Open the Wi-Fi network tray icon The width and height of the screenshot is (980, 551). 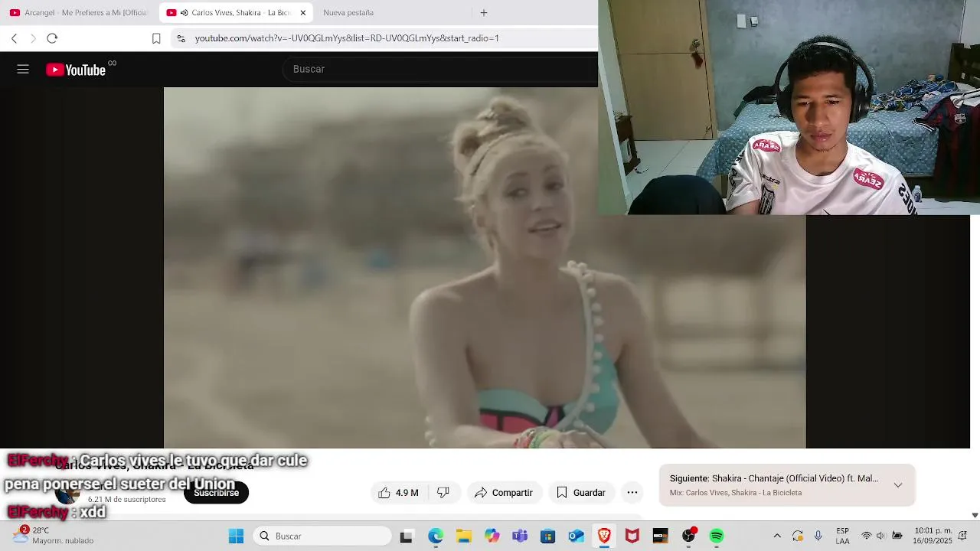pyautogui.click(x=867, y=536)
